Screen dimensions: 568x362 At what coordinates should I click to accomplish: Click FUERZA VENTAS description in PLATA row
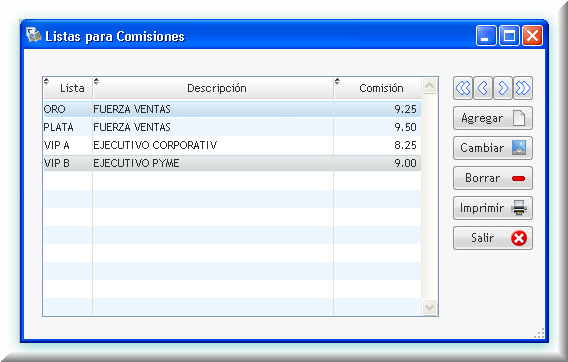pos(132,127)
